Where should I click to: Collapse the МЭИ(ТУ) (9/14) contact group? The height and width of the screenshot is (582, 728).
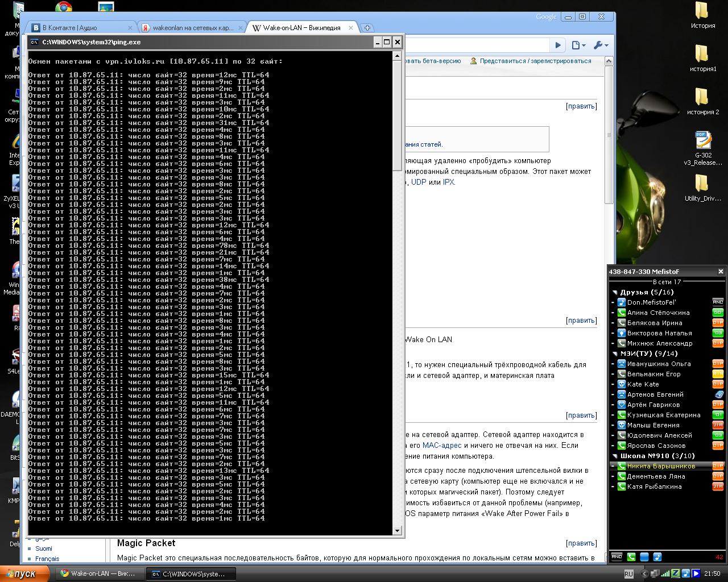[x=614, y=354]
